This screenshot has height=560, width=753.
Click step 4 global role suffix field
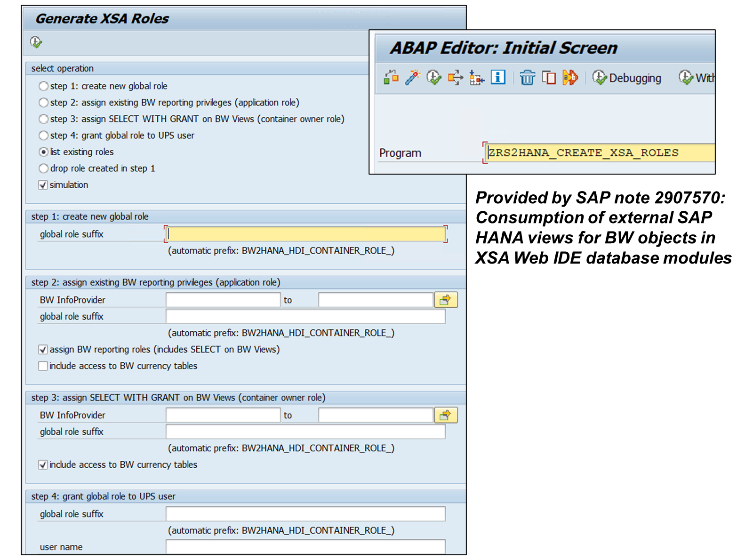pos(305,514)
